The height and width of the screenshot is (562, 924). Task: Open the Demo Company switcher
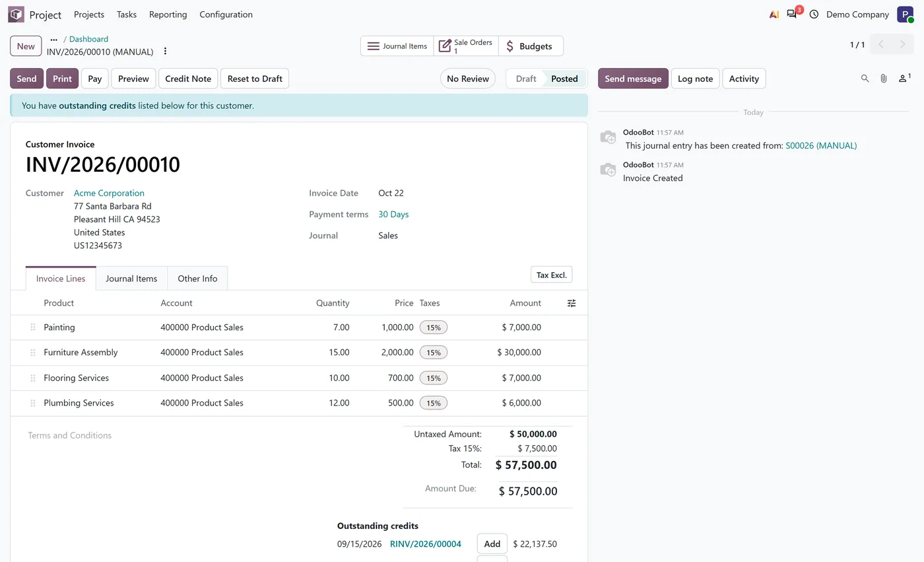[857, 15]
